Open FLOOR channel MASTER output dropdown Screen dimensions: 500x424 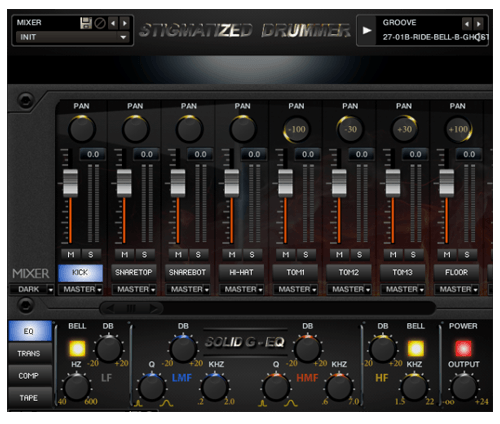pyautogui.click(x=457, y=289)
